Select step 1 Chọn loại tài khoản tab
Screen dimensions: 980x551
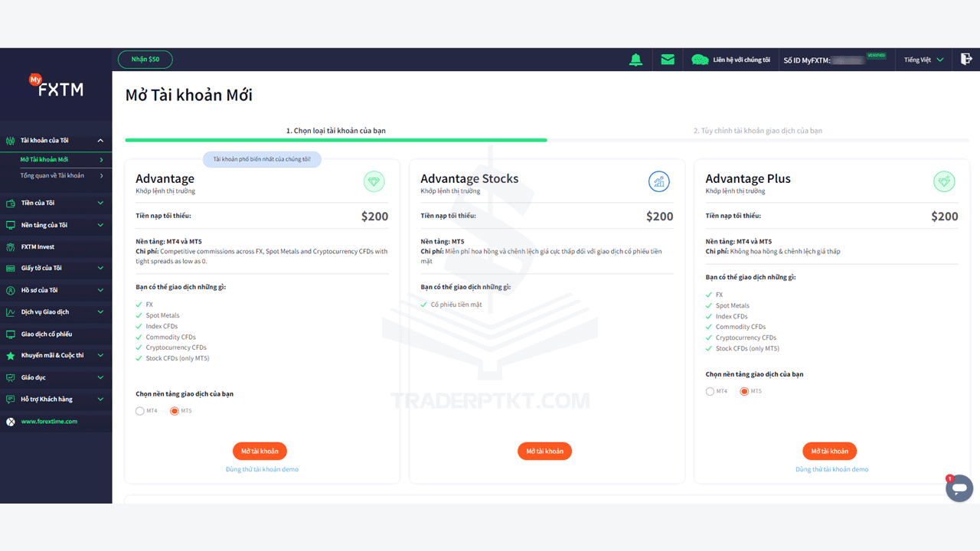(336, 131)
